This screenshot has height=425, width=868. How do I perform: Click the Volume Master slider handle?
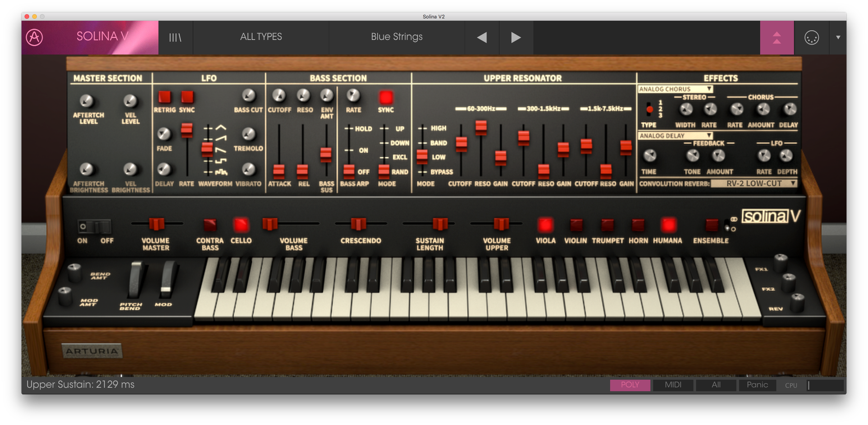(x=156, y=224)
